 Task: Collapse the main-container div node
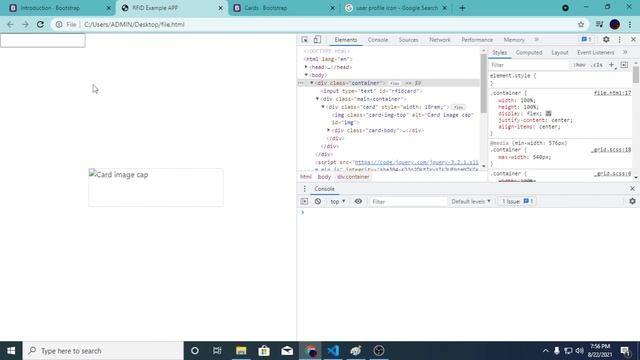[x=318, y=99]
